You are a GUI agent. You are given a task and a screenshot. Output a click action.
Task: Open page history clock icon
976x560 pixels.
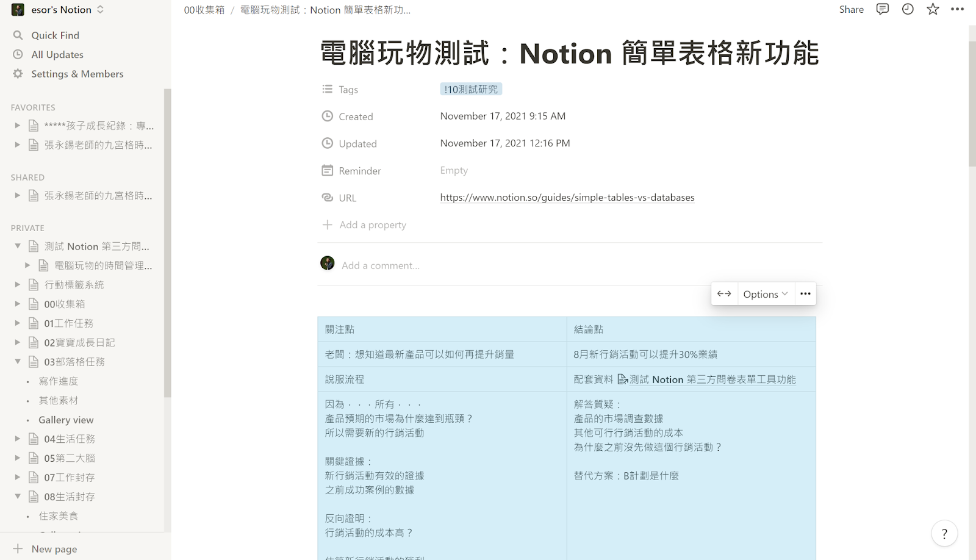(x=908, y=9)
